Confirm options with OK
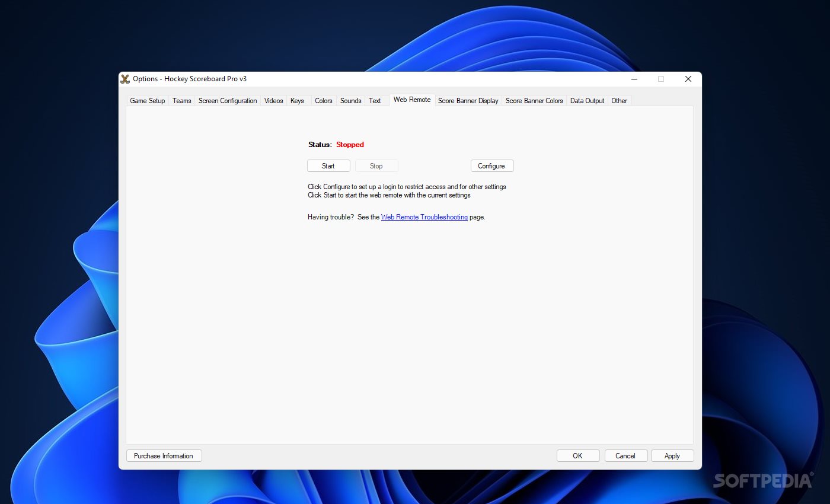830x504 pixels. click(578, 456)
